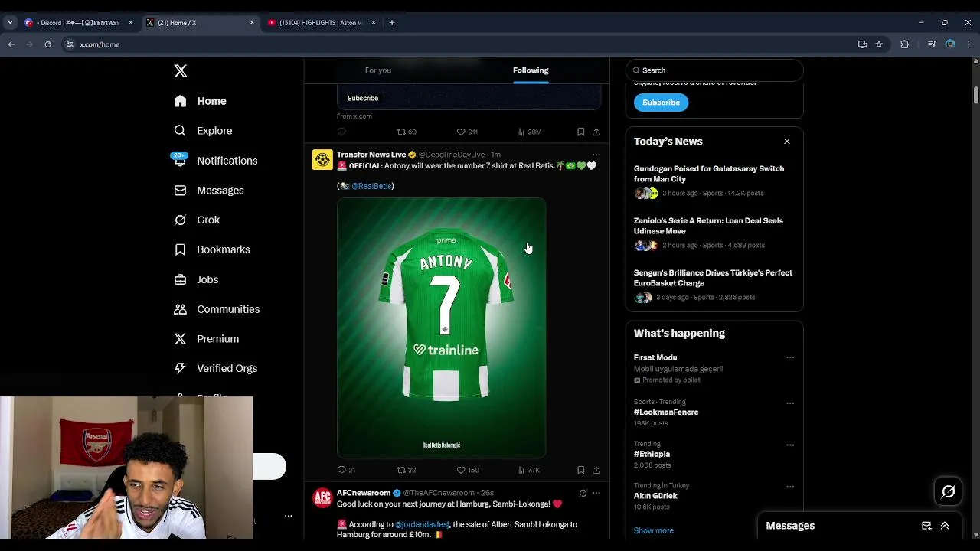Viewport: 980px width, 551px height.
Task: Open more options for Akın Gürlek trend
Action: pos(790,487)
